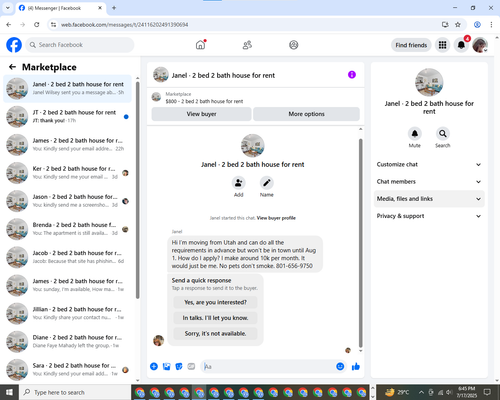The width and height of the screenshot is (500, 400).
Task: Send quick response 'In talks. I'll let you know.'
Action: pyautogui.click(x=215, y=318)
